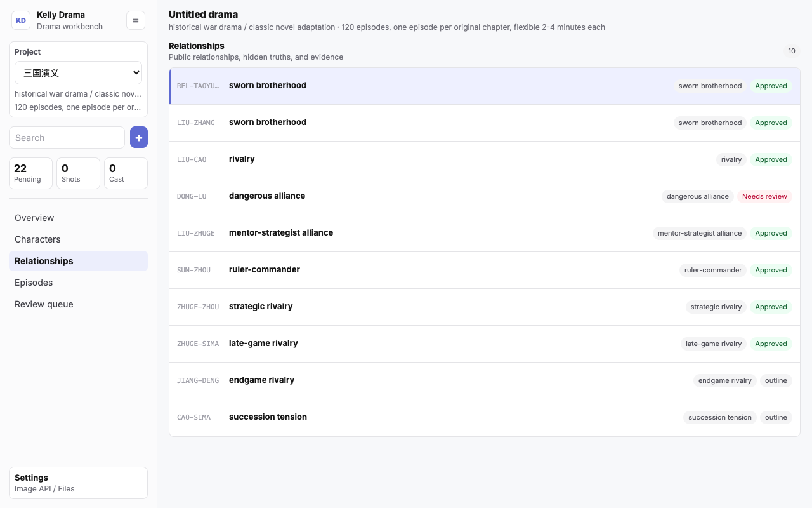Click into the Search field
Screen dimensions: 812x508
click(67, 138)
